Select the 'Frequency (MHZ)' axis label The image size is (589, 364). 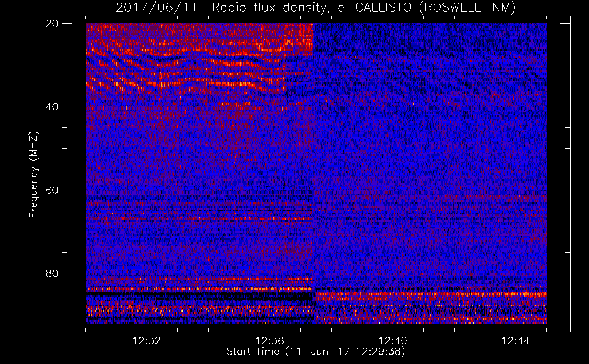[33, 175]
